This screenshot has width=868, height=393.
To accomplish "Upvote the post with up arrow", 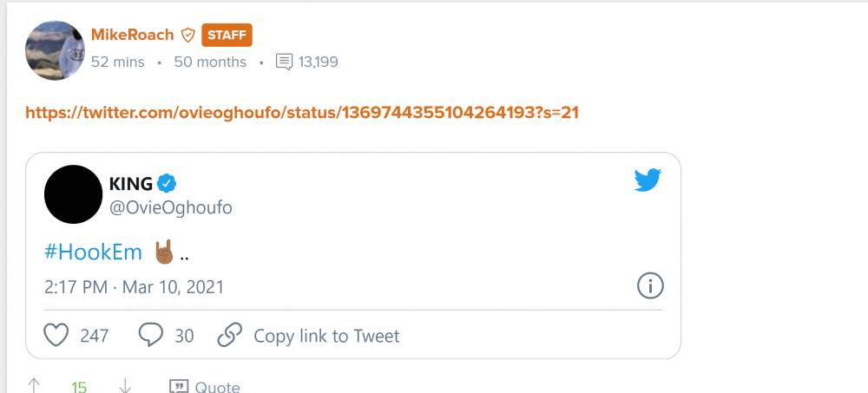I will click(x=34, y=386).
